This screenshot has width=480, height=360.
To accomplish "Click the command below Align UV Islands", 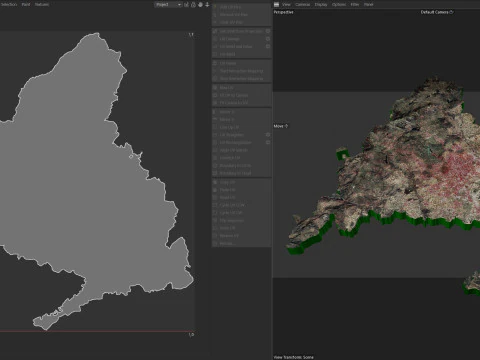I will 242,158.
